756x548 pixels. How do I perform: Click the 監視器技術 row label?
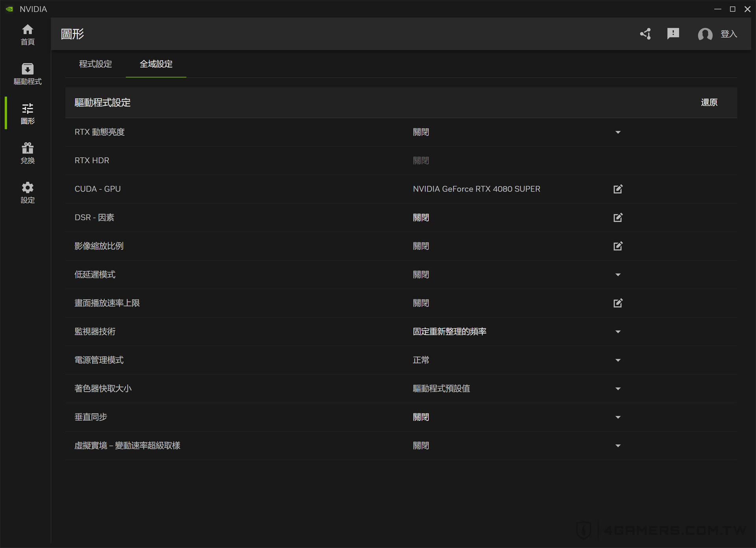[95, 332]
